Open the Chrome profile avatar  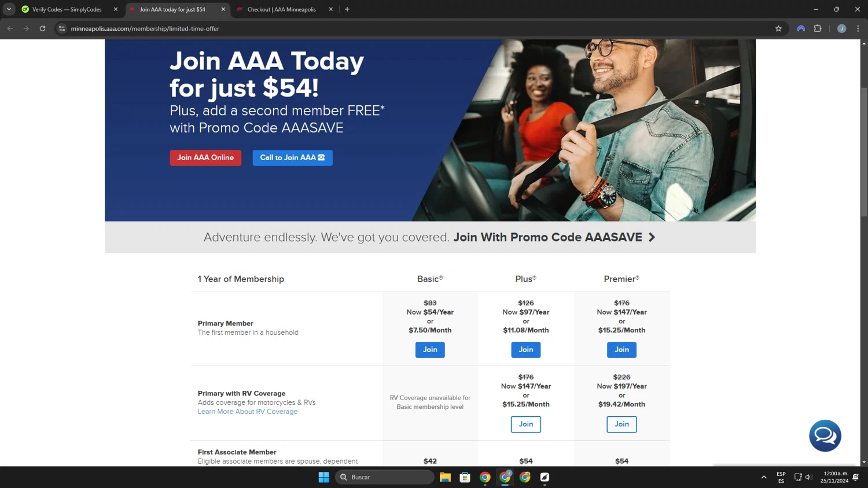[841, 28]
